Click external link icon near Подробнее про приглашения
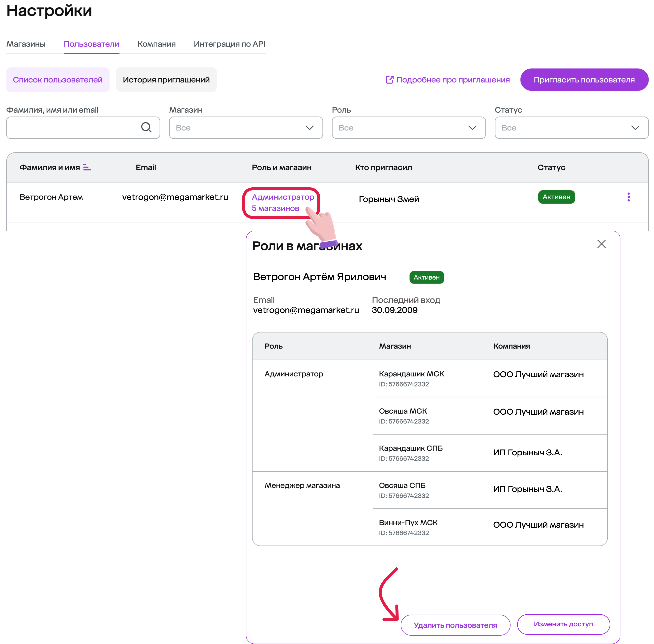The height and width of the screenshot is (644, 654). pyautogui.click(x=389, y=79)
